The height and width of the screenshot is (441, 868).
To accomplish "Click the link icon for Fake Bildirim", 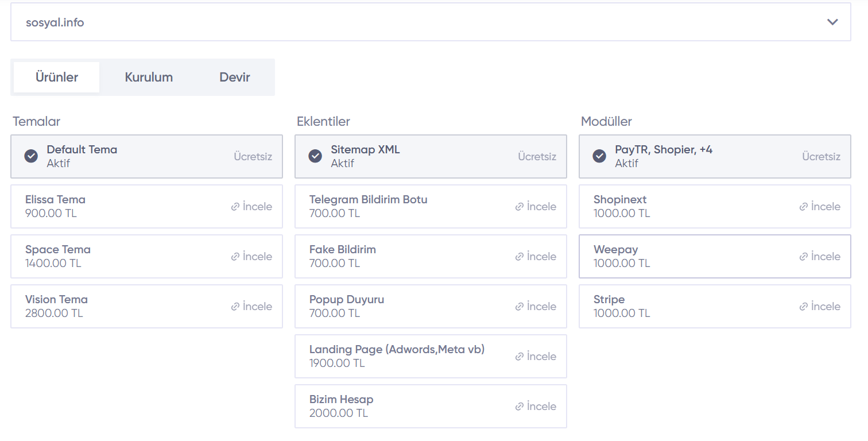I will (519, 257).
